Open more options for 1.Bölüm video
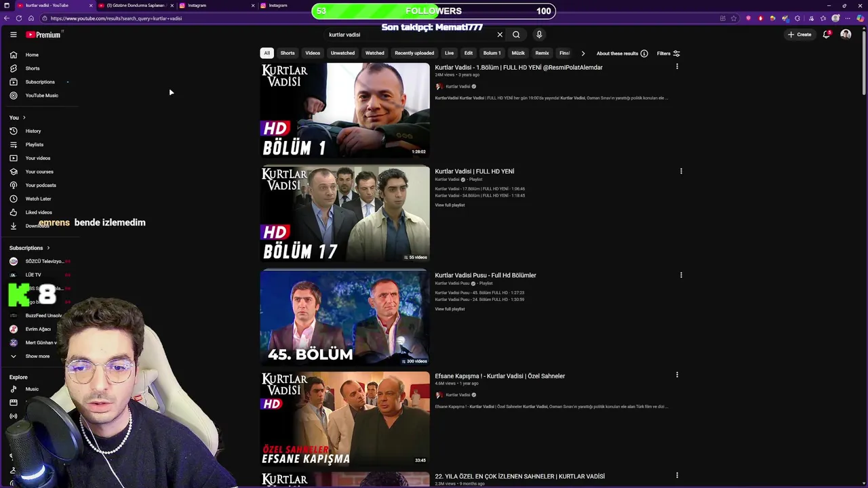This screenshot has height=488, width=868. coord(677,66)
